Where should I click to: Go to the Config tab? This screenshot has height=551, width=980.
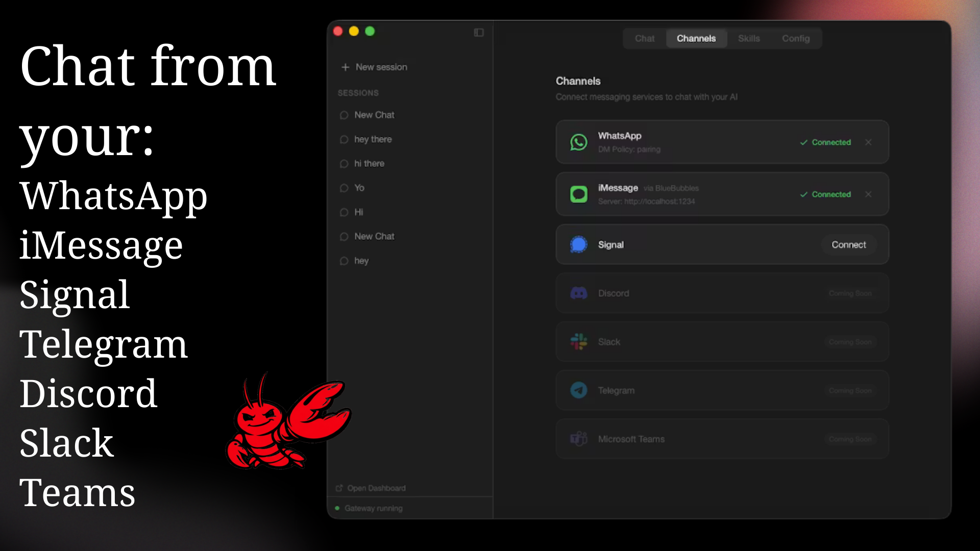[x=795, y=39]
